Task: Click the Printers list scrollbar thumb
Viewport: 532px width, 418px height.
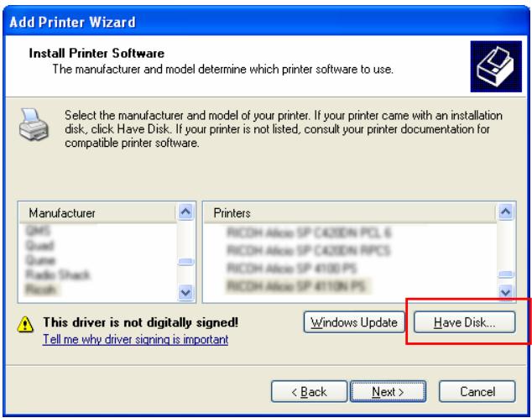Action: [505, 274]
